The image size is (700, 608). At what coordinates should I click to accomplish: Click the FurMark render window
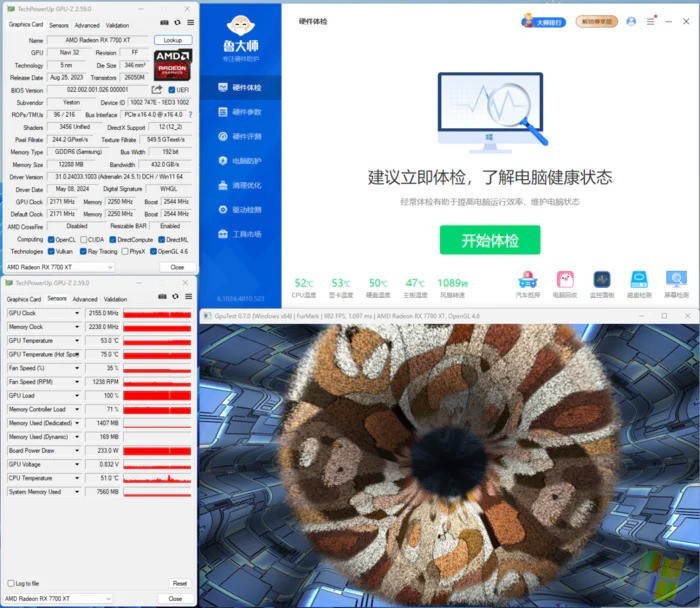point(449,464)
